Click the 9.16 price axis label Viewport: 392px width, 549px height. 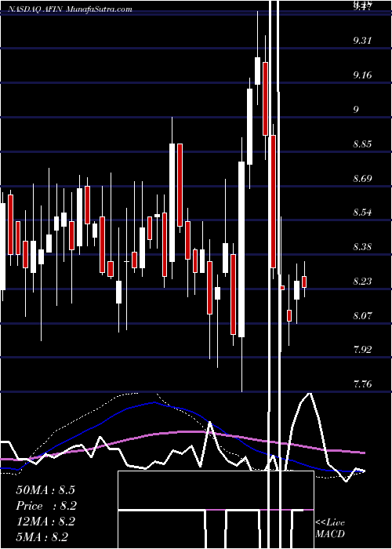click(362, 75)
